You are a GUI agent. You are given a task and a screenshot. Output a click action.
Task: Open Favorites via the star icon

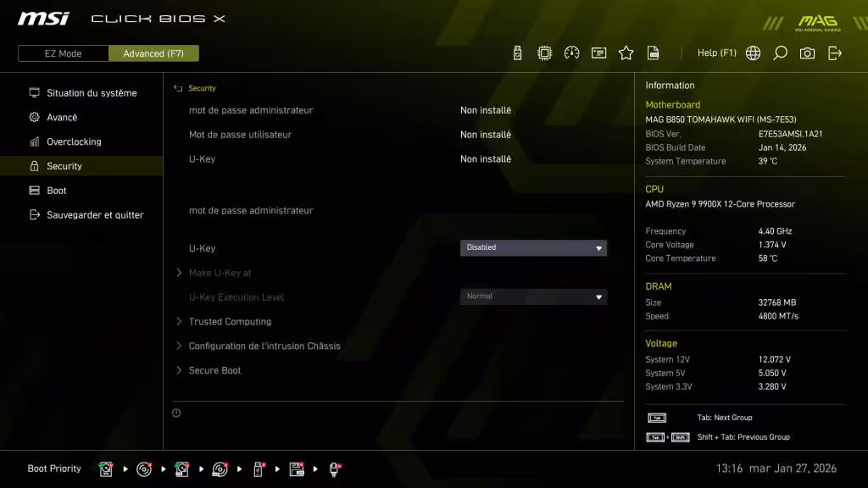tap(626, 53)
